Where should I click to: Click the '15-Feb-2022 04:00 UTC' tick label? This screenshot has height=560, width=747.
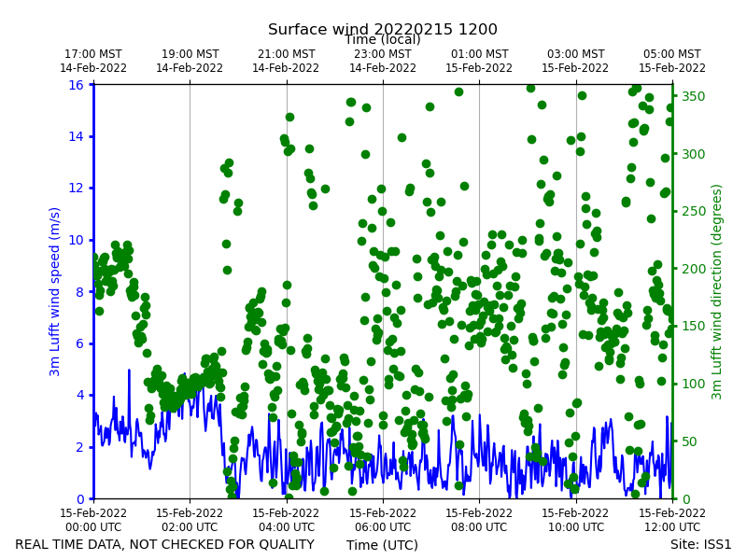tap(286, 520)
